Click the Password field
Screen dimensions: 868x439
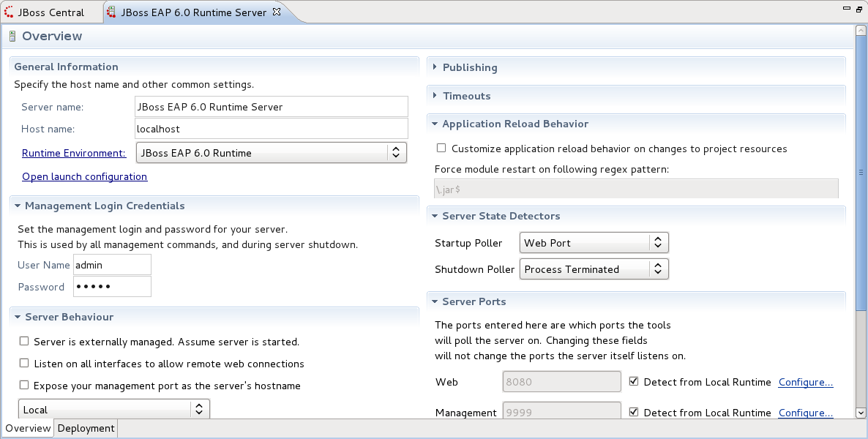click(112, 286)
